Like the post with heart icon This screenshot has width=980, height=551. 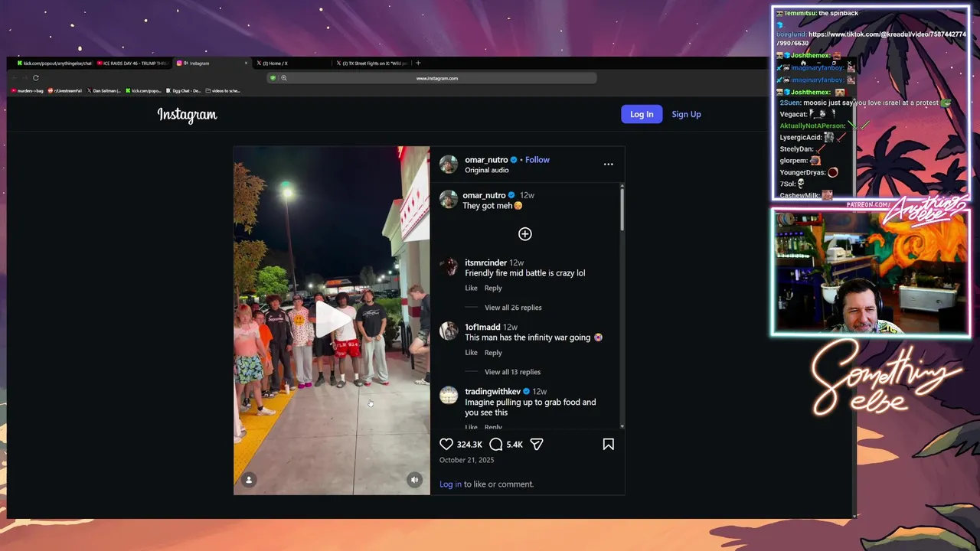point(446,444)
